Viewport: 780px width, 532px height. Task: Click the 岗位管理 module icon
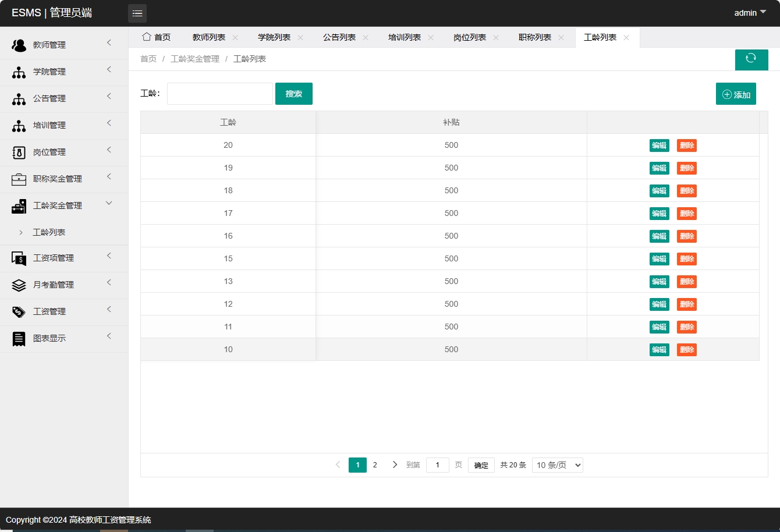pyautogui.click(x=19, y=152)
